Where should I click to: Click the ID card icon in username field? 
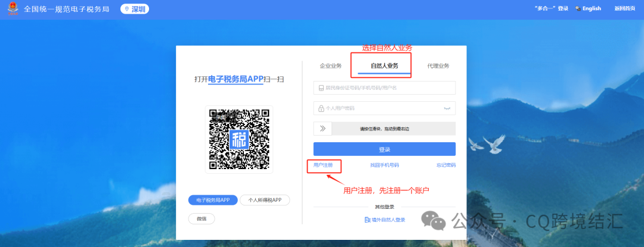pos(321,88)
